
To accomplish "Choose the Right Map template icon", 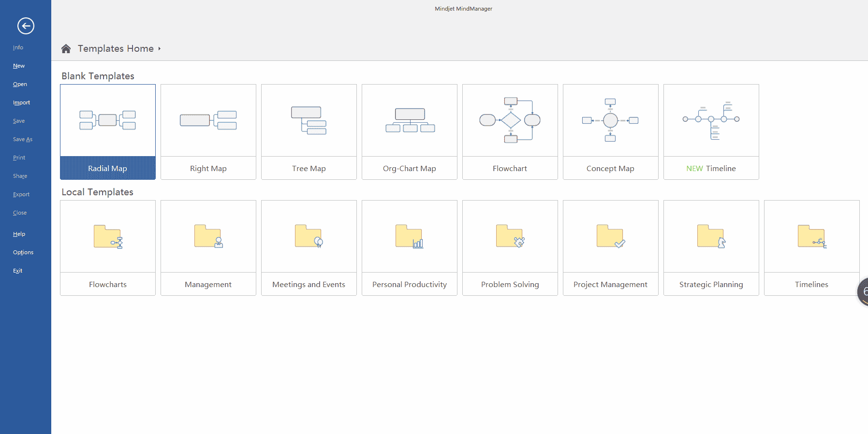I will [208, 120].
